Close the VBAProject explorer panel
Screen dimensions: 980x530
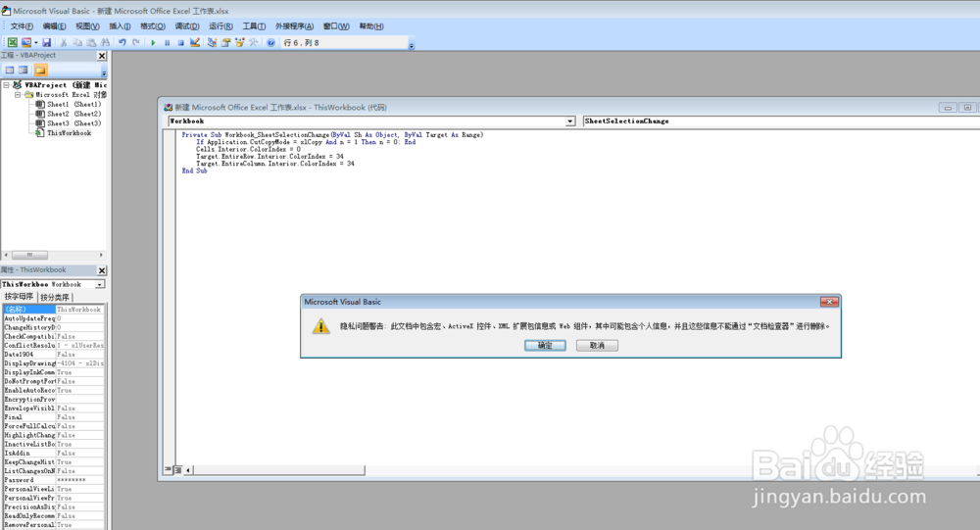(x=102, y=56)
